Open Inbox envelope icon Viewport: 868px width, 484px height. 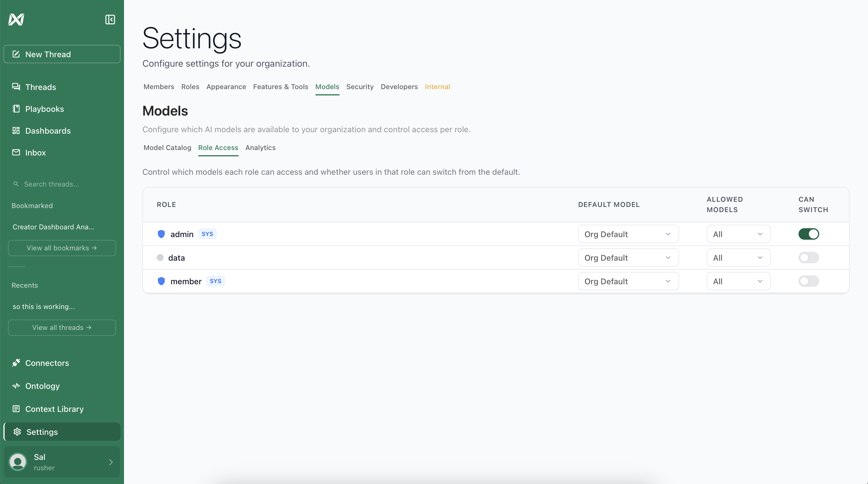16,152
